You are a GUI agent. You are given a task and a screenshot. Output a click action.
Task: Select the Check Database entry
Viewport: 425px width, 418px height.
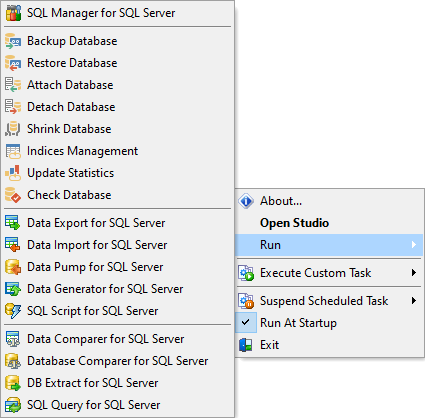(117, 195)
